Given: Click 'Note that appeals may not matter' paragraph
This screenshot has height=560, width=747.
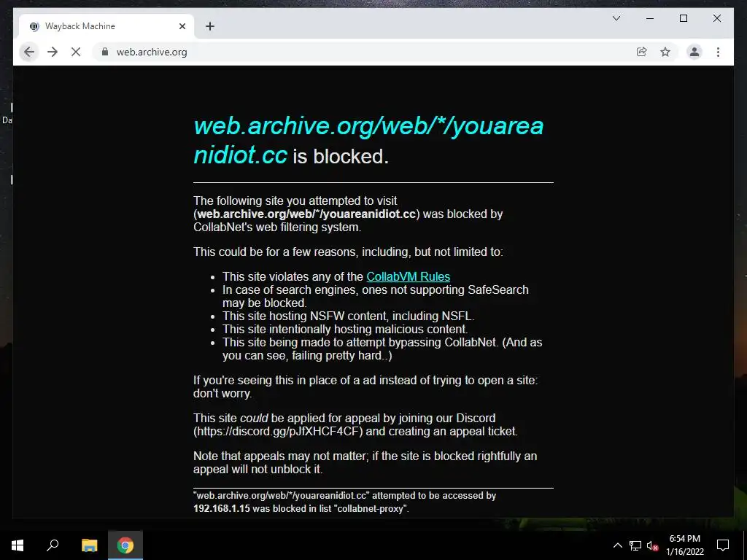Looking at the screenshot, I should point(365,462).
